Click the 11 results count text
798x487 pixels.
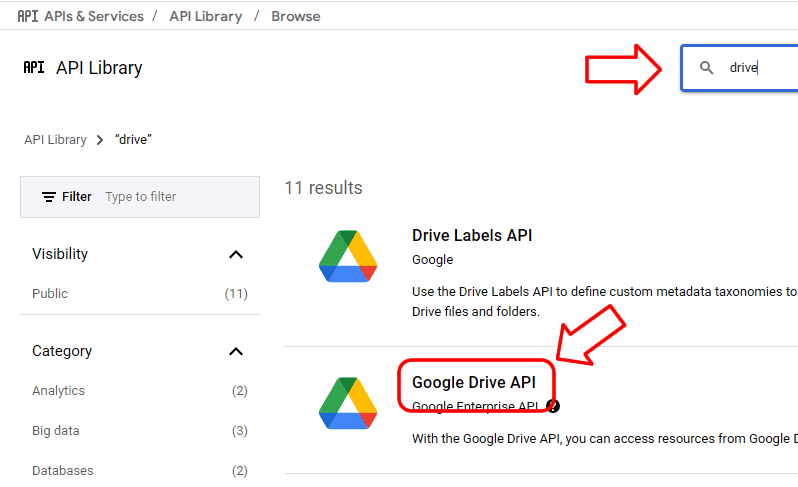click(323, 188)
